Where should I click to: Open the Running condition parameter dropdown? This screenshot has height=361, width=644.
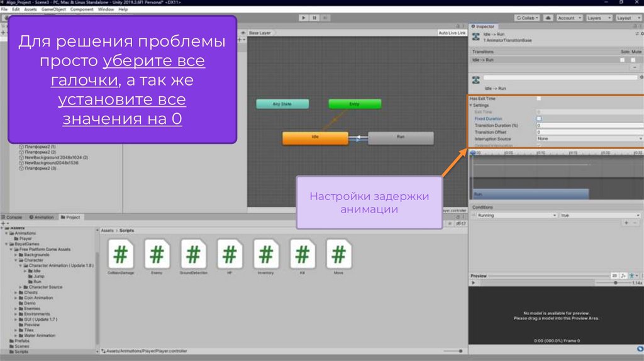pyautogui.click(x=516, y=215)
